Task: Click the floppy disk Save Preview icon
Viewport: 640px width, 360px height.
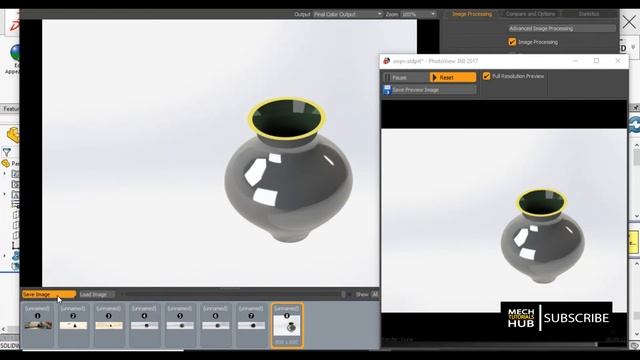Action: 387,90
